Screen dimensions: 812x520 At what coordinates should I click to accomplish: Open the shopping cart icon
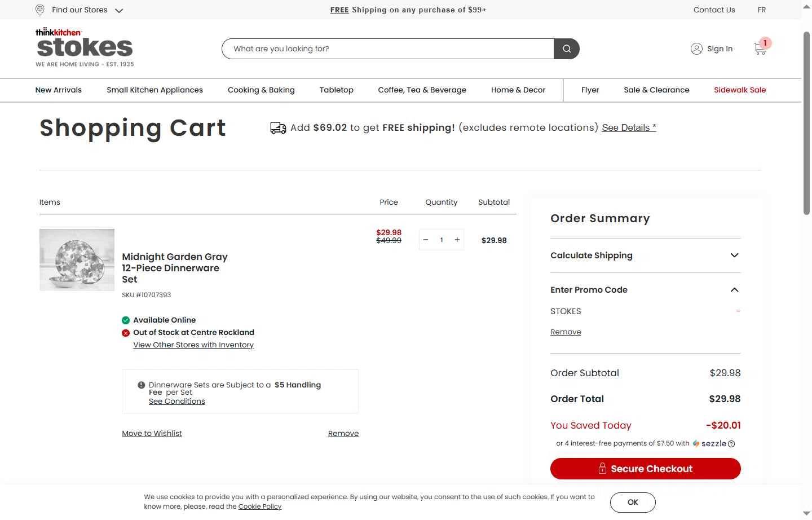[761, 49]
